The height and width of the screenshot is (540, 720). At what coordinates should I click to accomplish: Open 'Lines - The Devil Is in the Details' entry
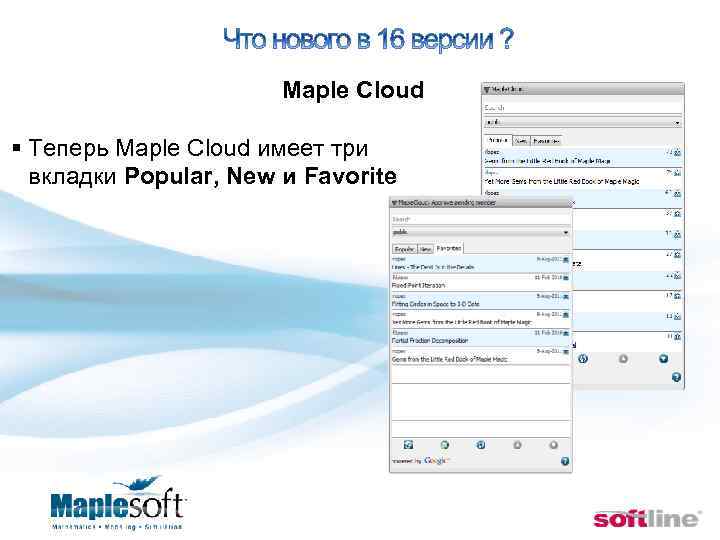click(x=480, y=264)
